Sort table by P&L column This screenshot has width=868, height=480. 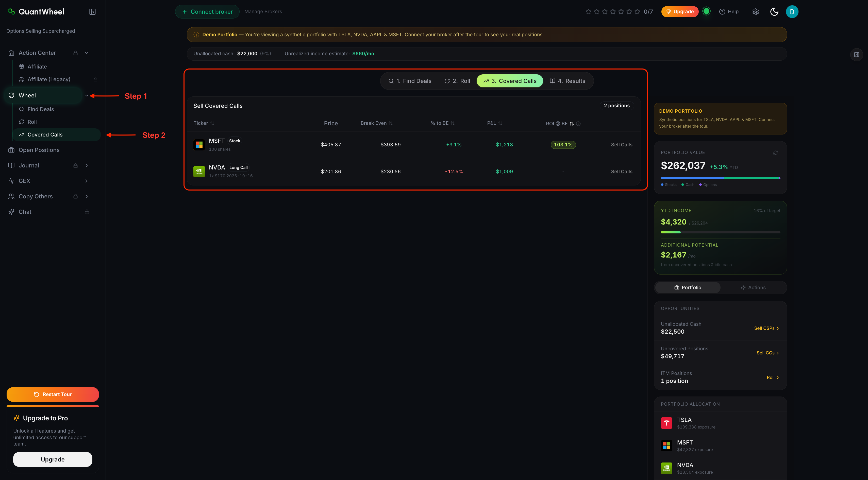point(494,123)
